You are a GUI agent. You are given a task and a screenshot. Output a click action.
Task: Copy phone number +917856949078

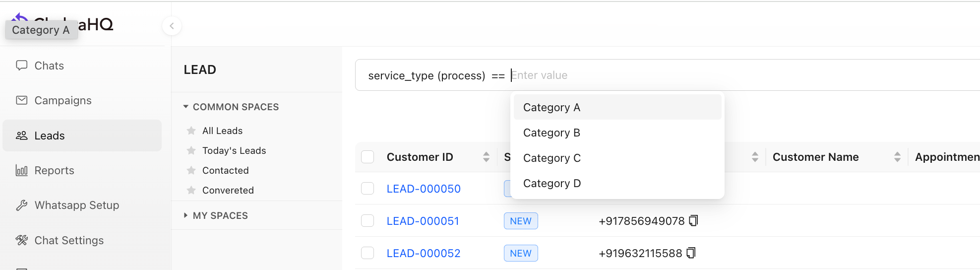click(x=693, y=220)
